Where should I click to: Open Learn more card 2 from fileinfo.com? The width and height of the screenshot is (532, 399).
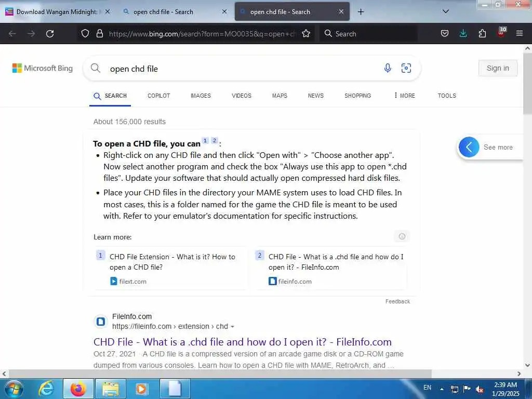tap(331, 268)
